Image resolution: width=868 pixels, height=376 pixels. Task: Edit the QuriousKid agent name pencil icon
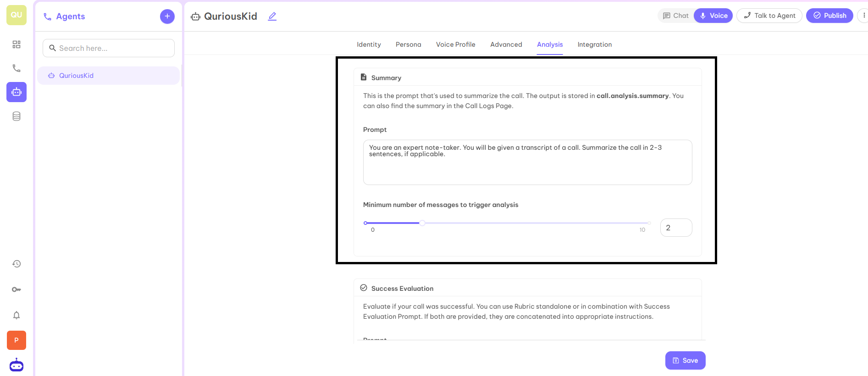coord(272,16)
